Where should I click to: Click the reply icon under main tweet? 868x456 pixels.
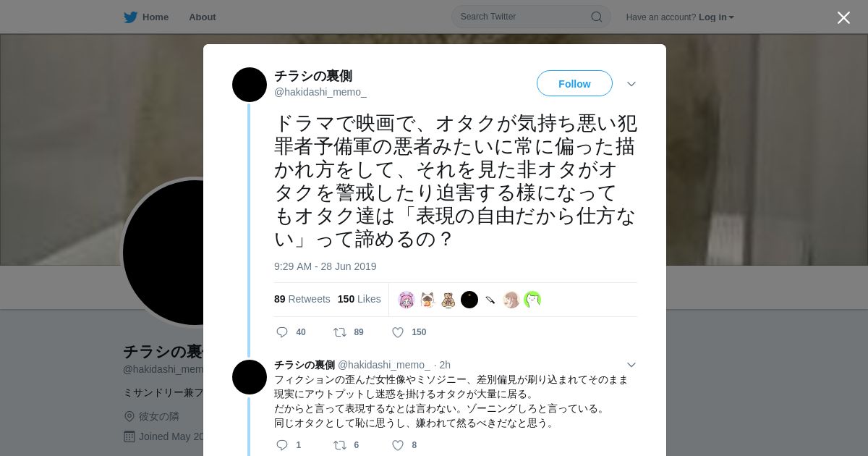(x=282, y=332)
